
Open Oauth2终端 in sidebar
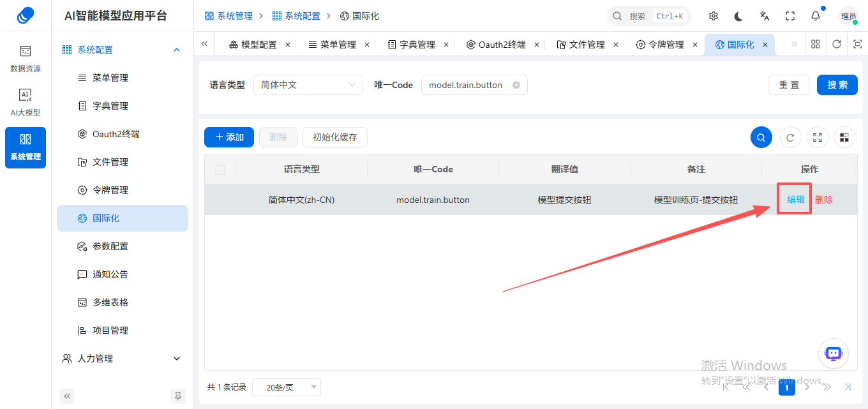(x=123, y=134)
